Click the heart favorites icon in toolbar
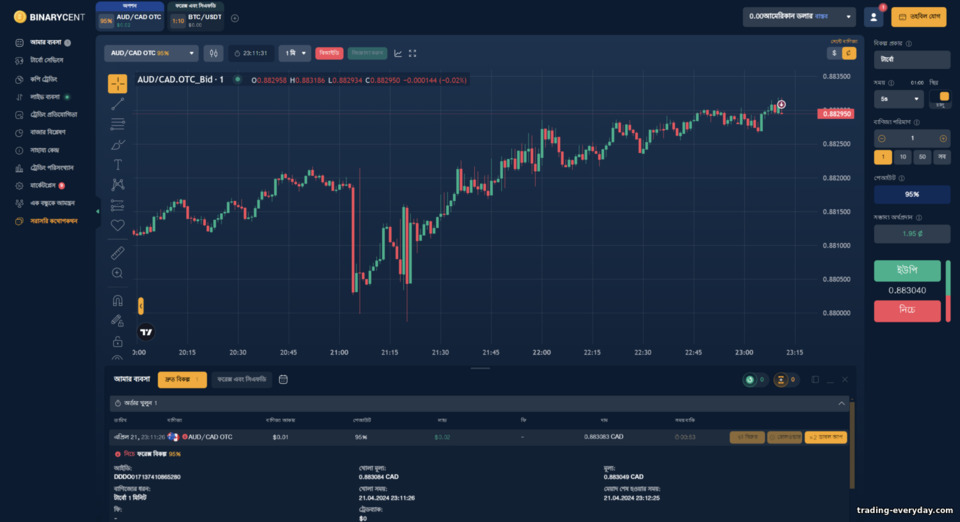The height and width of the screenshot is (522, 960). click(x=118, y=225)
